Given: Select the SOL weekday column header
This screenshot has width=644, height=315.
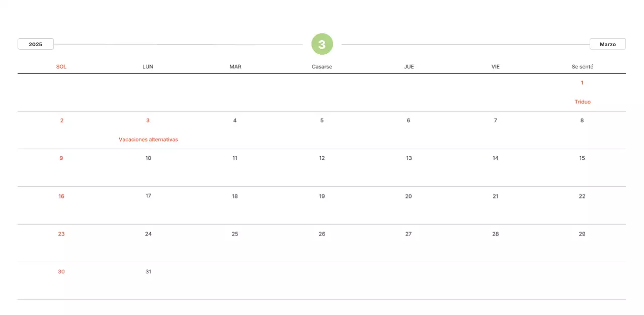Looking at the screenshot, I should point(61,67).
